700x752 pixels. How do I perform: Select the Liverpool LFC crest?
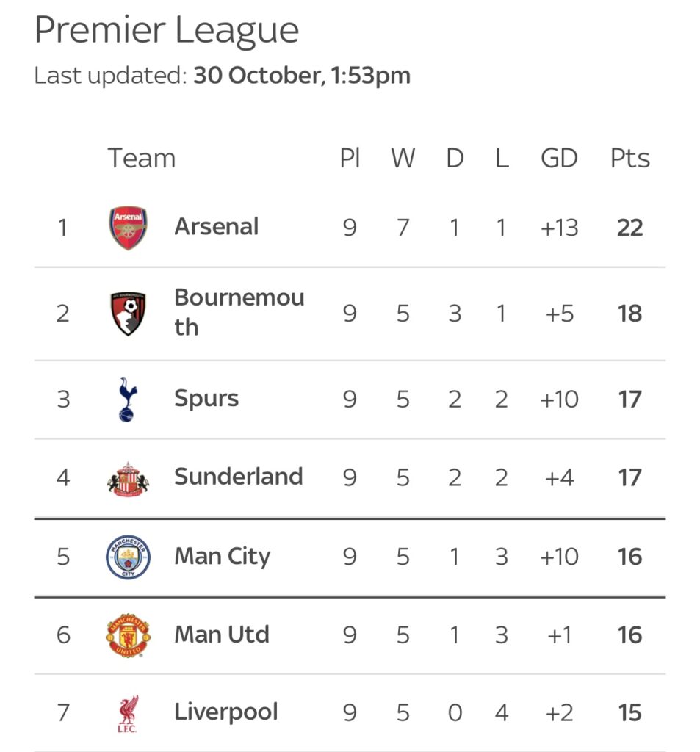point(128,713)
